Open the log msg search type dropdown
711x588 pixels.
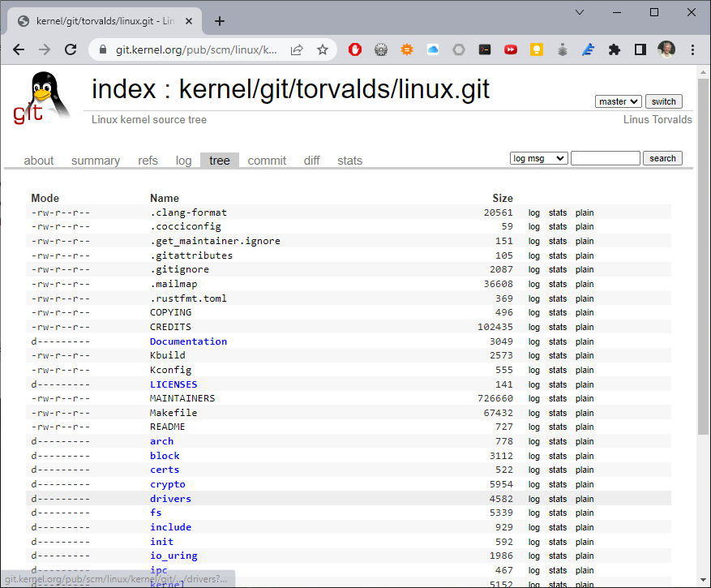(538, 157)
